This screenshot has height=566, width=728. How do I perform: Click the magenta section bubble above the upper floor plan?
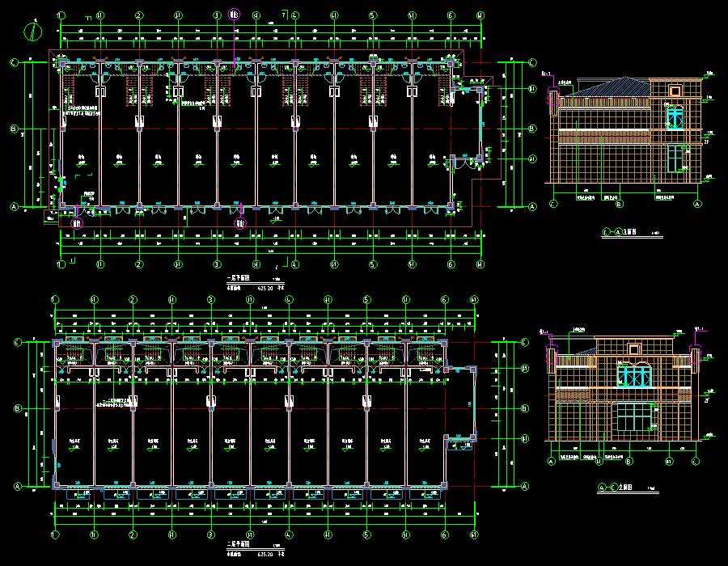click(x=235, y=15)
